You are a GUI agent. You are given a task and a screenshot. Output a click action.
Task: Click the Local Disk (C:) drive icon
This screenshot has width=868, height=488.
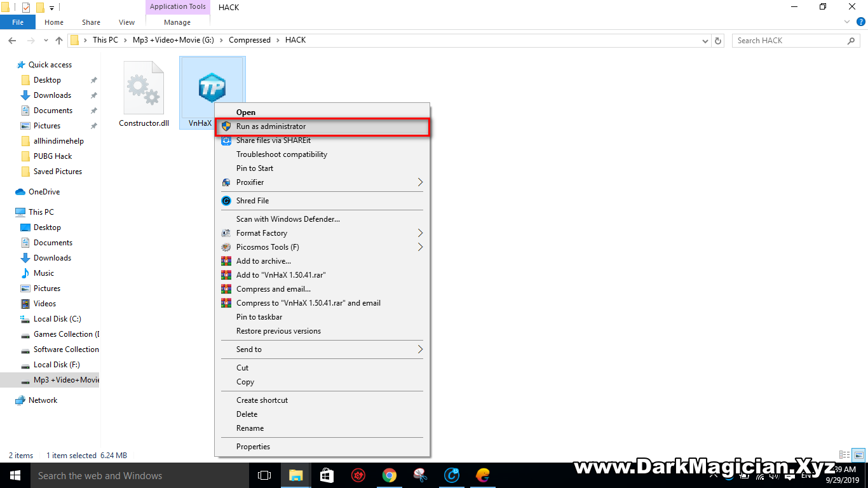point(25,319)
